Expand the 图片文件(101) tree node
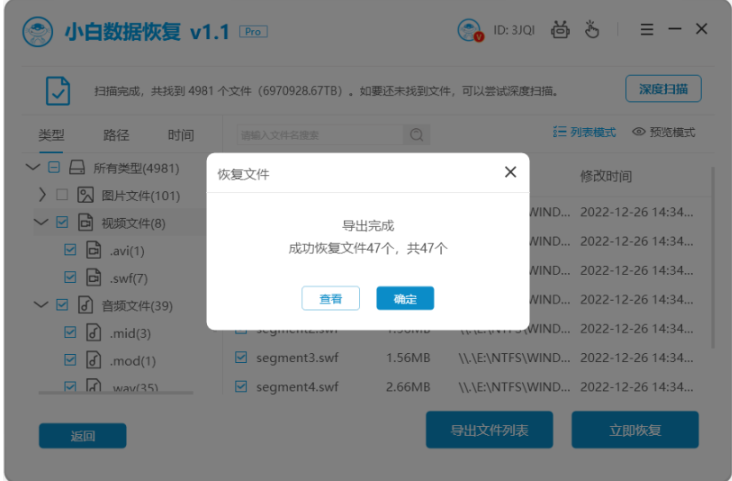This screenshot has height=481, width=732. click(42, 194)
